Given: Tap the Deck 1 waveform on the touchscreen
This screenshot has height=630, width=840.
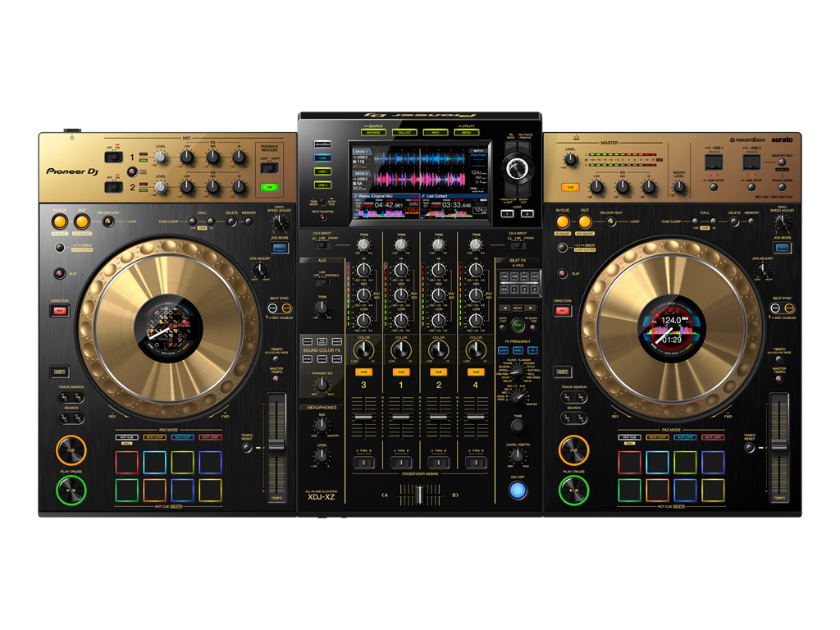Looking at the screenshot, I should pos(420,159).
